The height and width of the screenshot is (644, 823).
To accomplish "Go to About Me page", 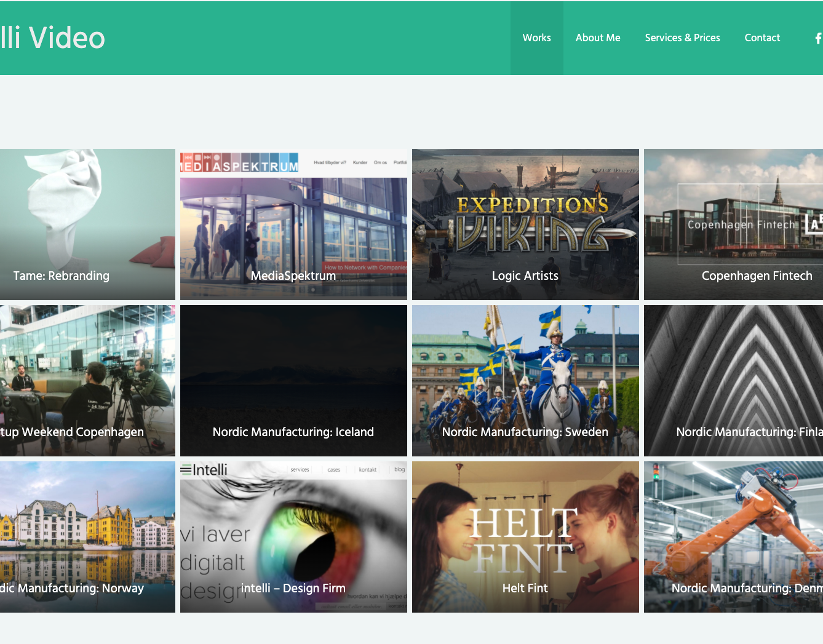I will pos(598,38).
